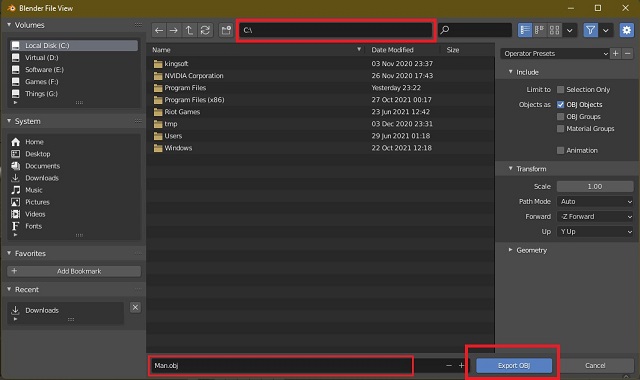Viewport: 640px width, 380px height.
Task: Open filter settings dropdown arrow
Action: (606, 30)
